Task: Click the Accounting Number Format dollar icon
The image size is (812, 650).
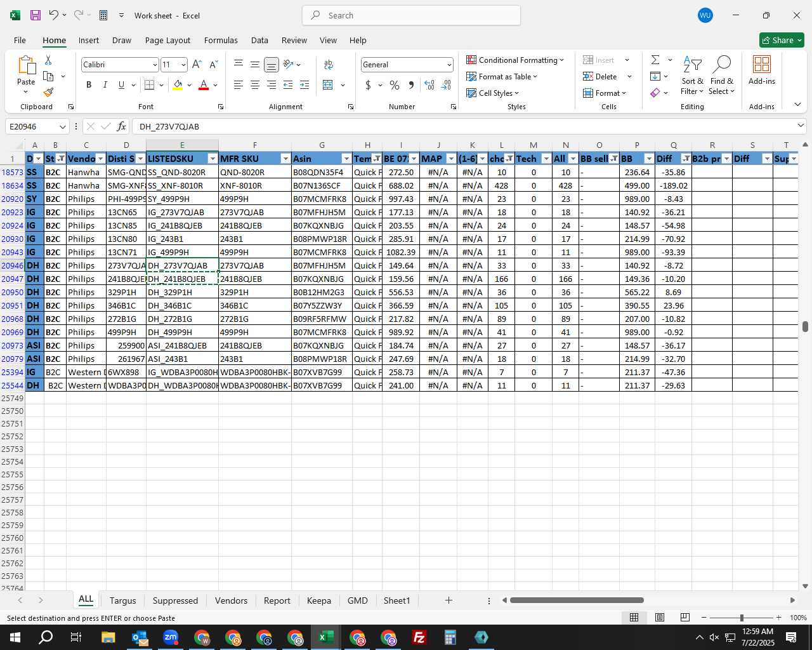Action: (368, 85)
